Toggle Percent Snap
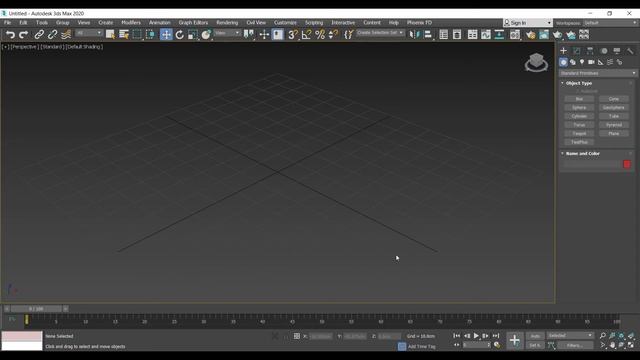The image size is (640, 360). point(320,35)
